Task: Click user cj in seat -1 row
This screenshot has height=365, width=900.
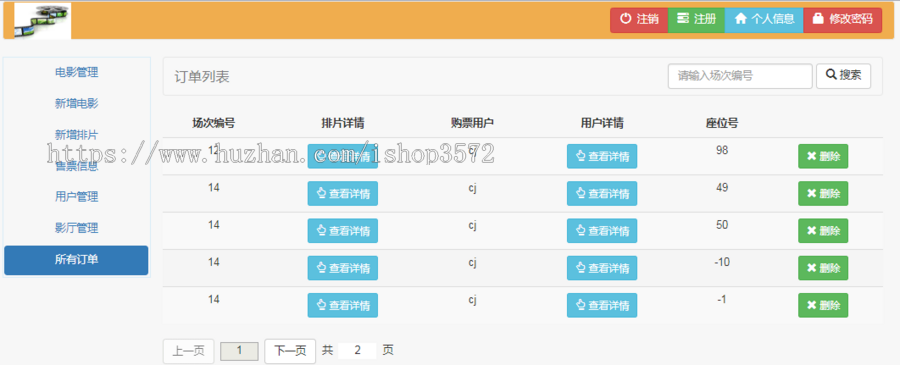Action: [x=472, y=300]
